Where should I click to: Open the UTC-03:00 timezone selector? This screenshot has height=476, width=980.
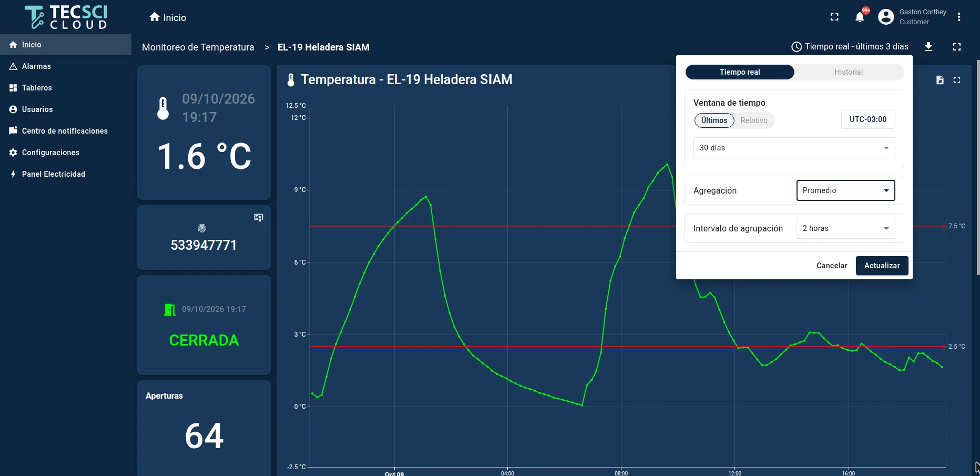868,119
